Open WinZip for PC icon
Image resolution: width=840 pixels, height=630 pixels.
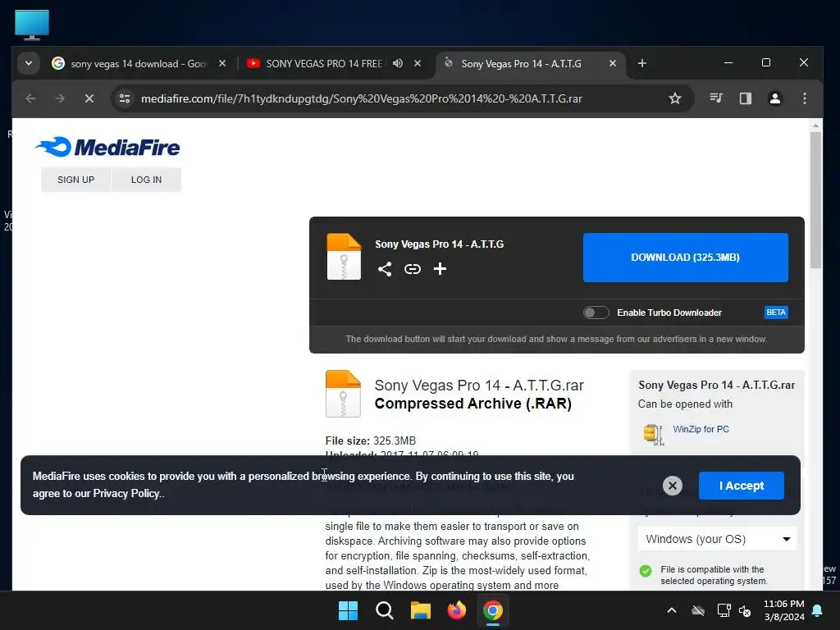pyautogui.click(x=654, y=435)
